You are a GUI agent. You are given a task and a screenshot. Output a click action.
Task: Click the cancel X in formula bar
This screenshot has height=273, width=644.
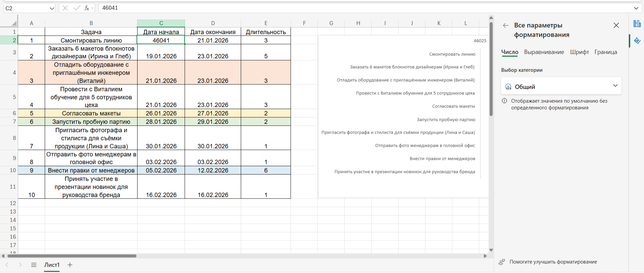[x=65, y=8]
